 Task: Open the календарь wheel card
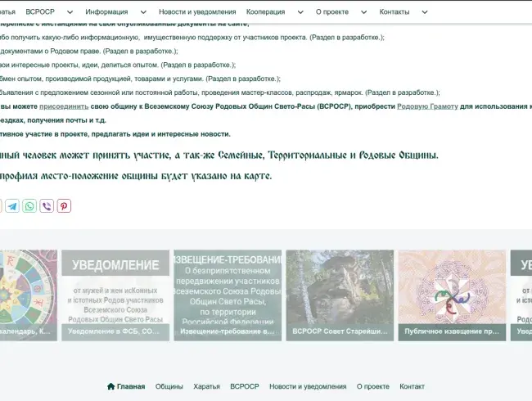point(29,295)
